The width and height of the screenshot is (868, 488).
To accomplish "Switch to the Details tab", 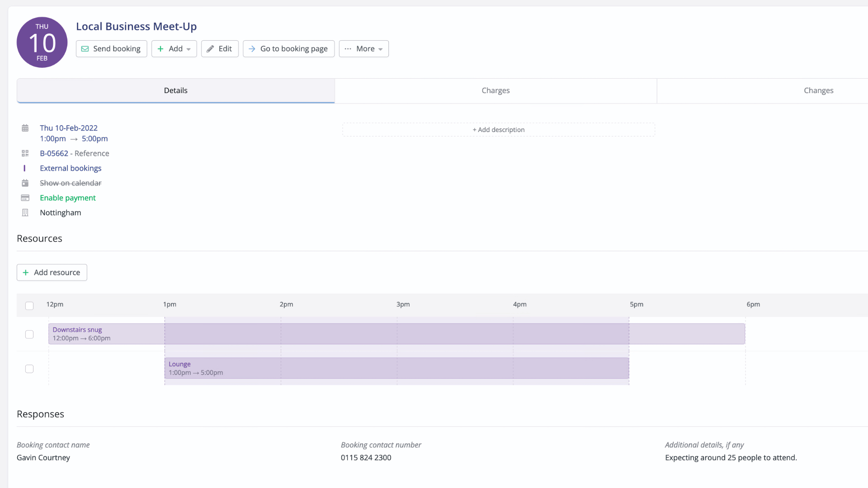I will (x=176, y=90).
